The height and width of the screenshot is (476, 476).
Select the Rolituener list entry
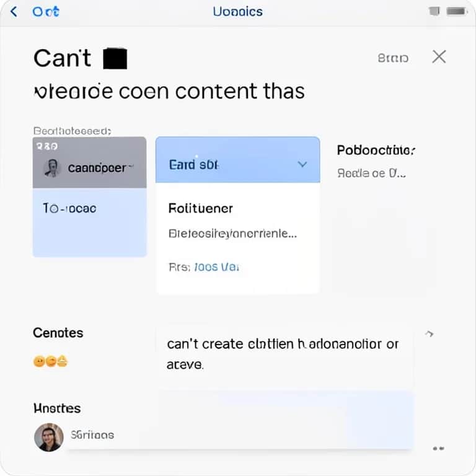[x=201, y=208]
